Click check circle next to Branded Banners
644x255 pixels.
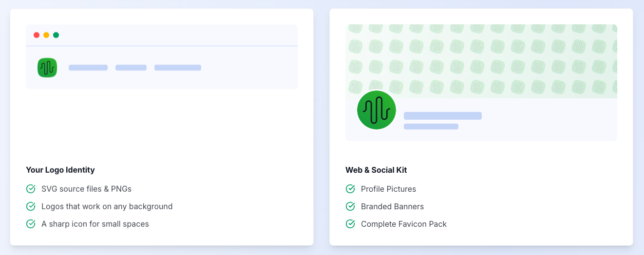(350, 206)
